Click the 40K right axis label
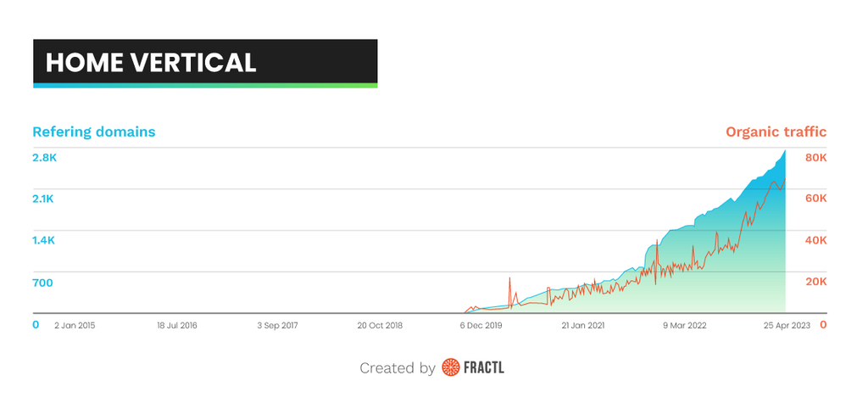 coord(816,240)
